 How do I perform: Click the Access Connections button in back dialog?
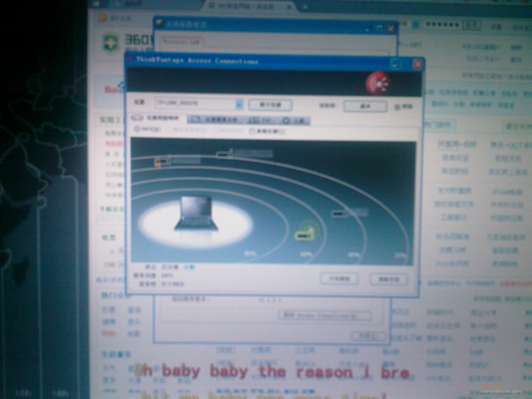click(325, 316)
